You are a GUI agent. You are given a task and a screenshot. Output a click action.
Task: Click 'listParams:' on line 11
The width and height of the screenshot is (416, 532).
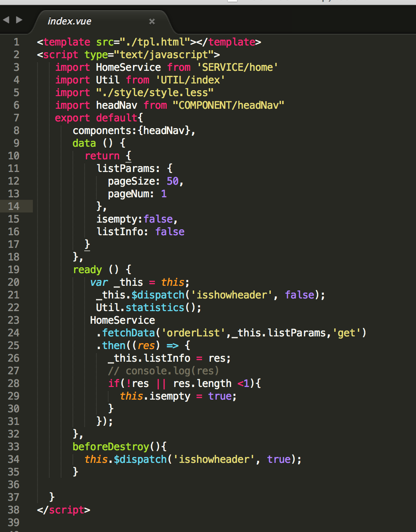coord(128,168)
